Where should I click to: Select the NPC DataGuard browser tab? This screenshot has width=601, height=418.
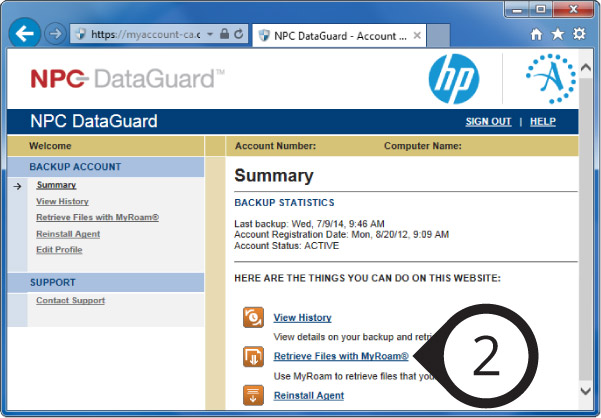(330, 34)
